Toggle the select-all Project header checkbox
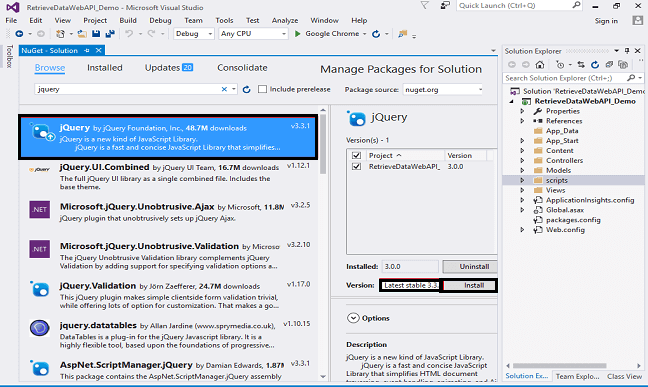The width and height of the screenshot is (648, 387). [356, 155]
